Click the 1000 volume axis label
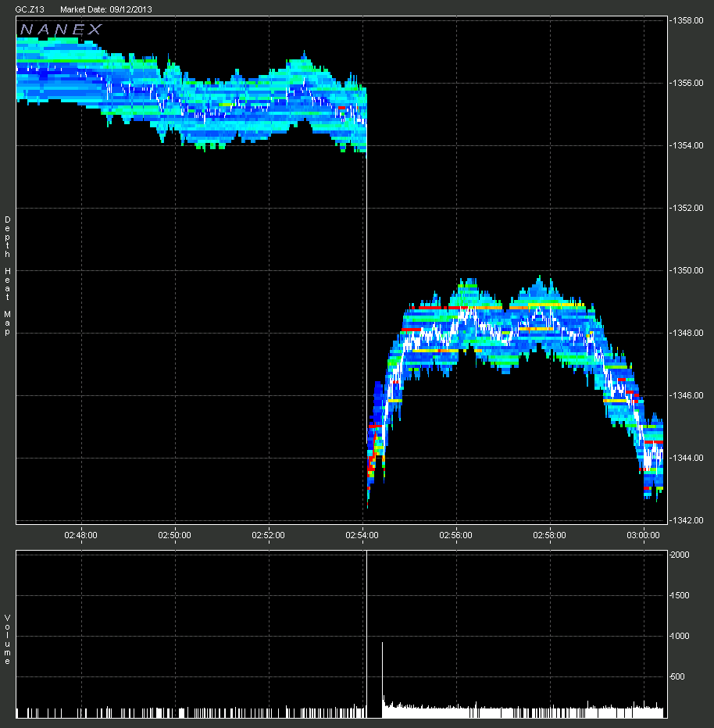The width and height of the screenshot is (714, 728). 680,636
